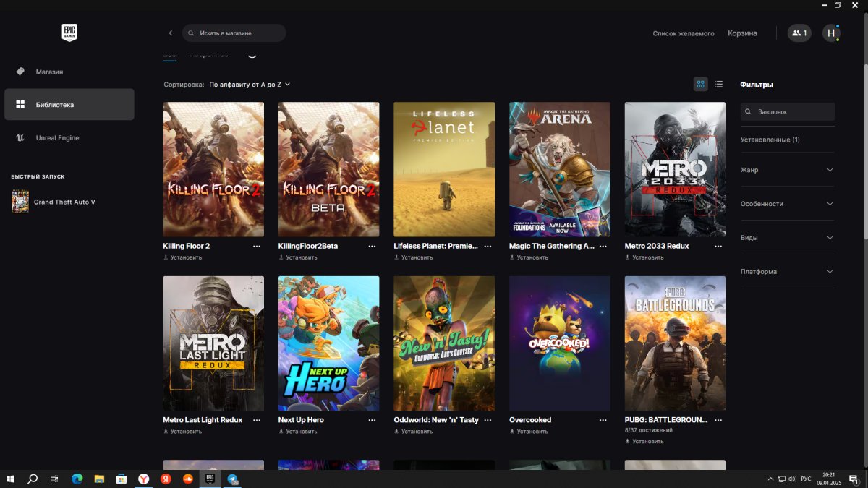Open the PUBG Battlegrounds cover art
This screenshot has width=868, height=488.
point(675,343)
